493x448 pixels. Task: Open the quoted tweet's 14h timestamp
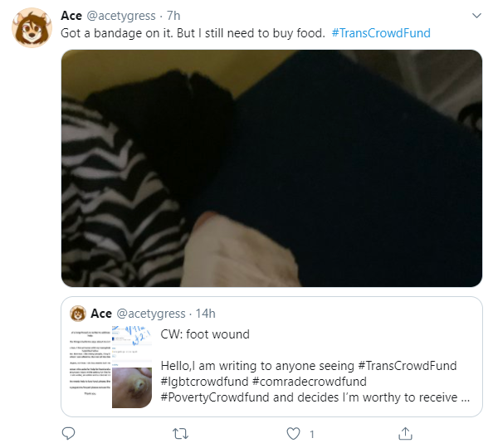205,314
